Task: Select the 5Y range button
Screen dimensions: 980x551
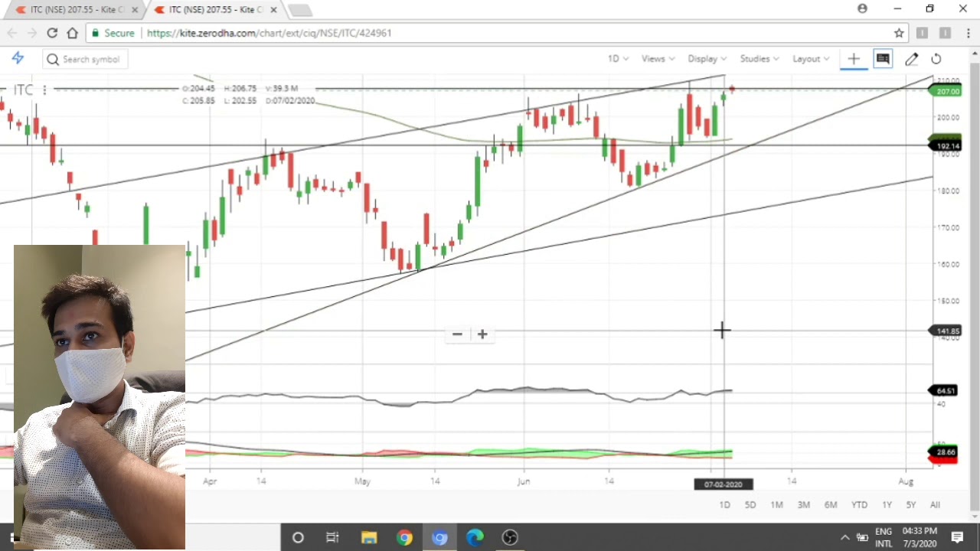Action: [x=911, y=505]
